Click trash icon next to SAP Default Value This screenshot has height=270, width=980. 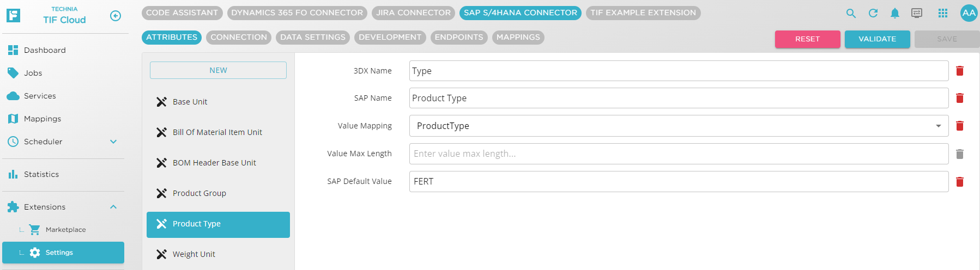click(x=960, y=182)
